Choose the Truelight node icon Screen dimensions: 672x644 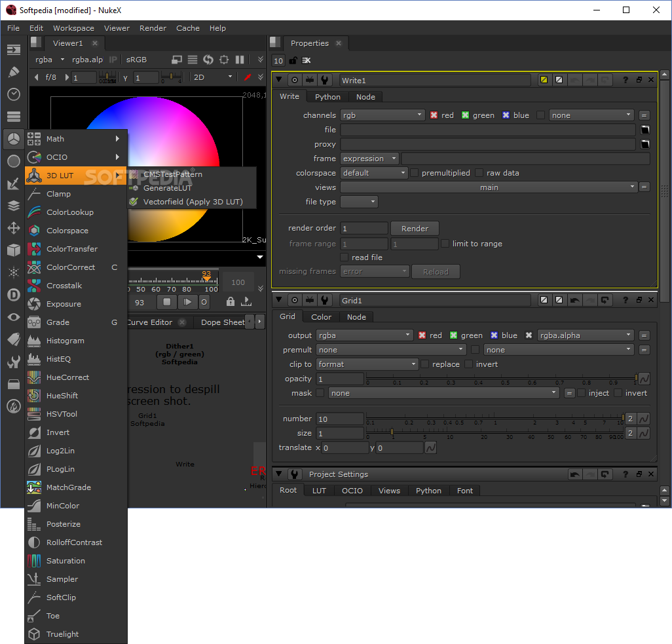(x=34, y=634)
